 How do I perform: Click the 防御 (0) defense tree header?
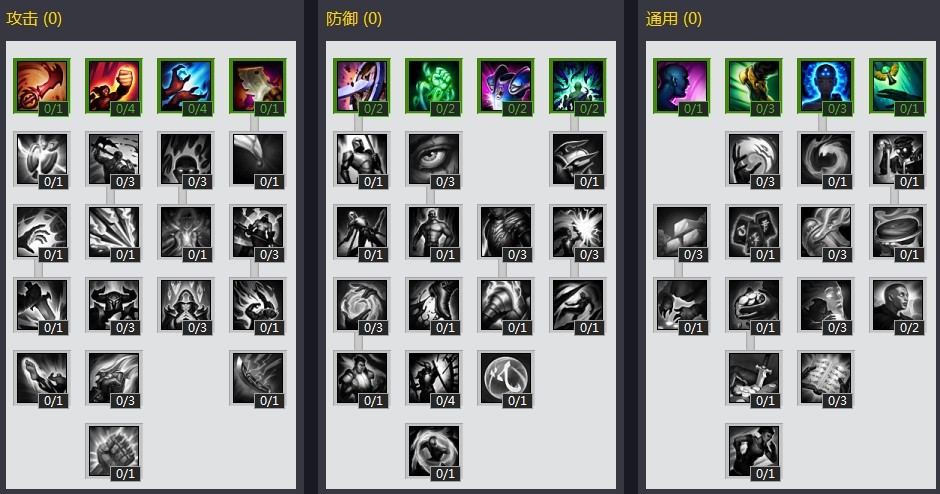[x=354, y=19]
